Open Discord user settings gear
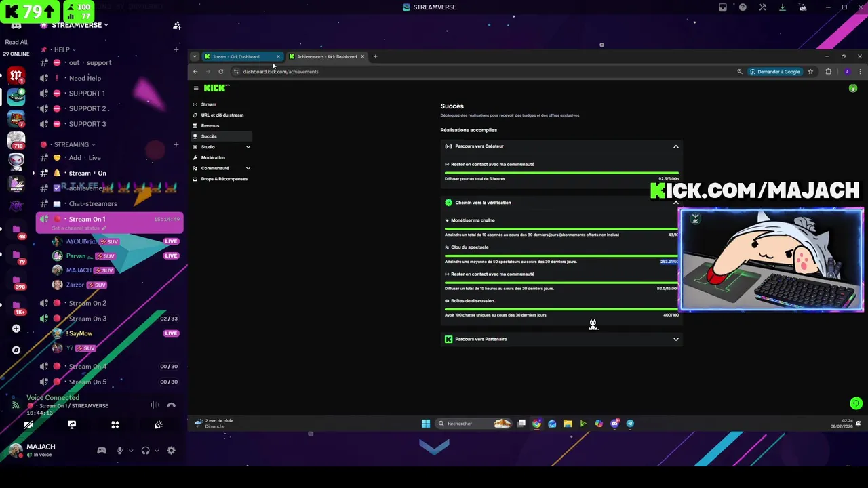Viewport: 868px width, 488px height. pos(172,451)
